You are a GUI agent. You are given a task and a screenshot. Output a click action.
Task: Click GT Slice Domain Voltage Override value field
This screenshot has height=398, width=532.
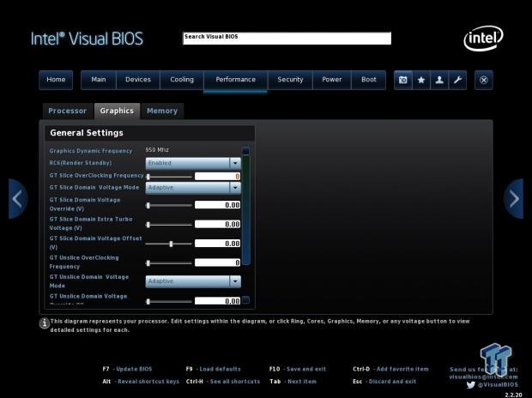coord(217,205)
